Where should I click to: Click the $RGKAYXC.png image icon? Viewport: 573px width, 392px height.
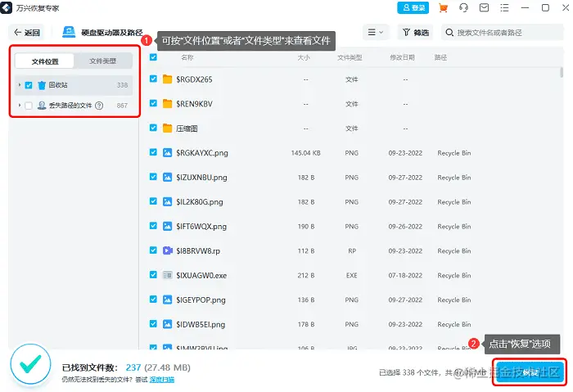[167, 152]
